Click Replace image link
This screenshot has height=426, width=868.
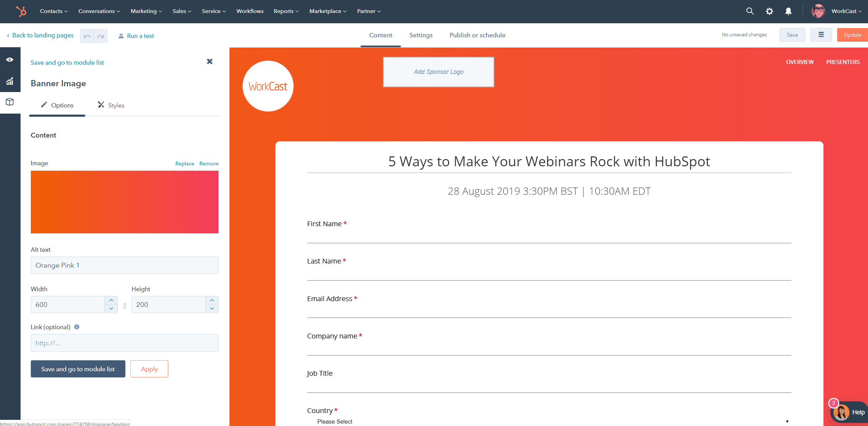click(x=185, y=164)
